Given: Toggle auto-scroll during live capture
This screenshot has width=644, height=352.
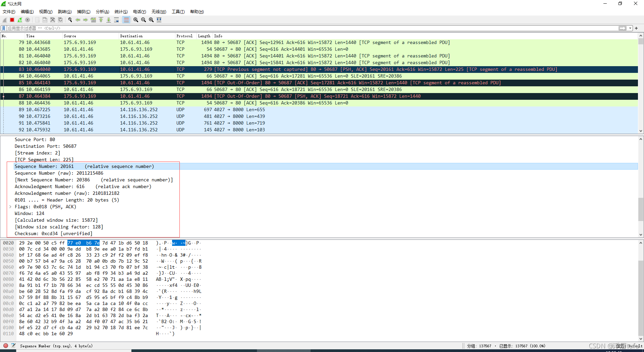Looking at the screenshot, I should pyautogui.click(x=116, y=20).
